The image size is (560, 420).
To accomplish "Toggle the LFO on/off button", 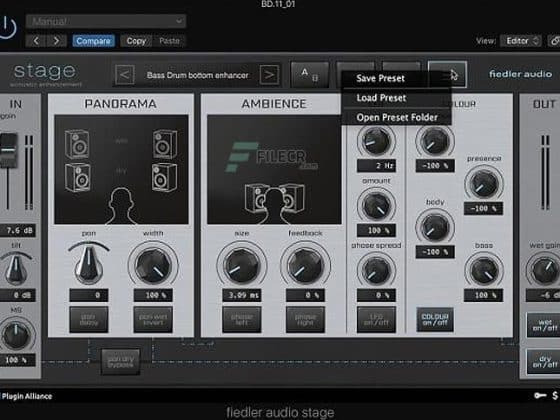I will (376, 319).
